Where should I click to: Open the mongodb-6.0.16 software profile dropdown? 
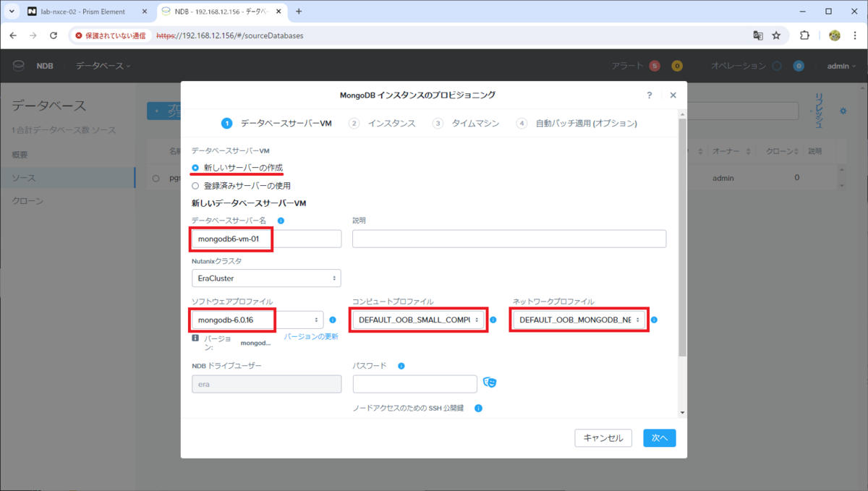(x=257, y=320)
